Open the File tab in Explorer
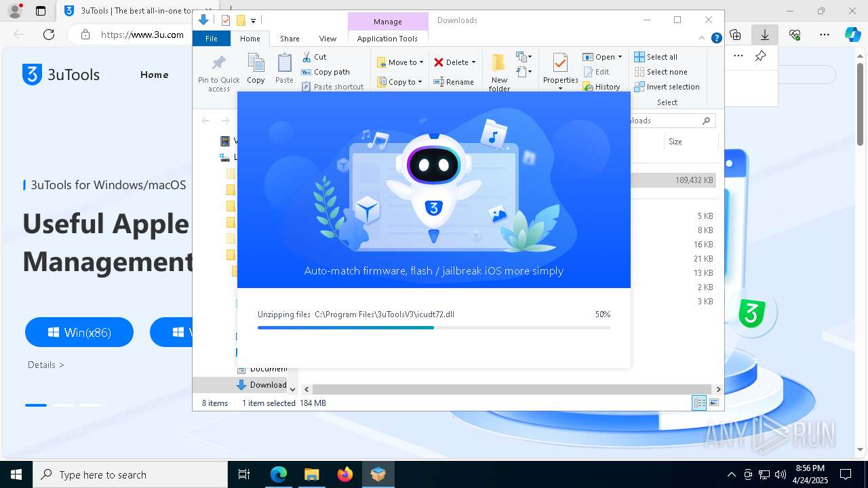This screenshot has width=868, height=488. [x=212, y=39]
